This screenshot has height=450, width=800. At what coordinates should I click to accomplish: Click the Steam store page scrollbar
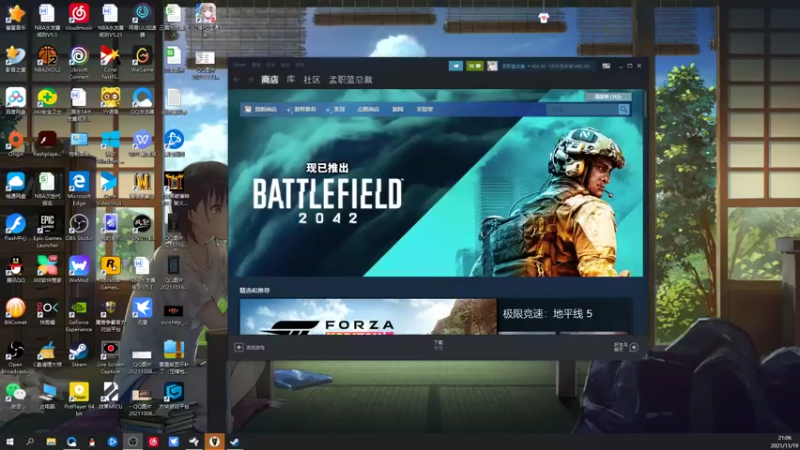645,104
